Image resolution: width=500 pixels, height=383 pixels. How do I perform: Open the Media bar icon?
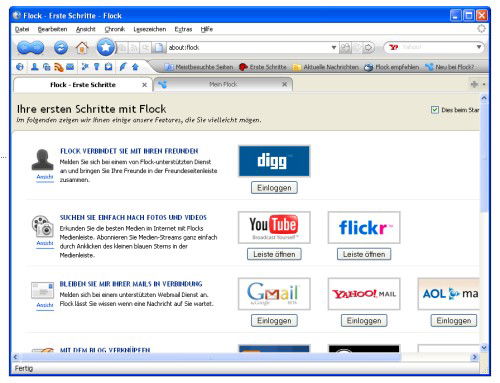pos(46,67)
